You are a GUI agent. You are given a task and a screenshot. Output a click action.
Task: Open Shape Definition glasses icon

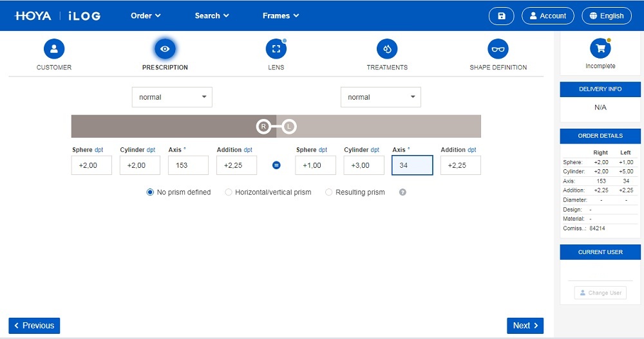(498, 49)
